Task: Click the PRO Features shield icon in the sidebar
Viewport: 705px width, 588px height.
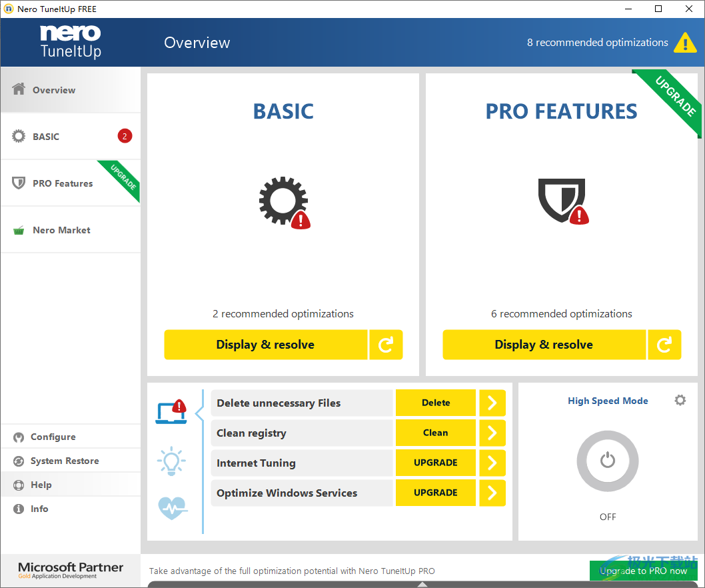Action: click(x=19, y=183)
